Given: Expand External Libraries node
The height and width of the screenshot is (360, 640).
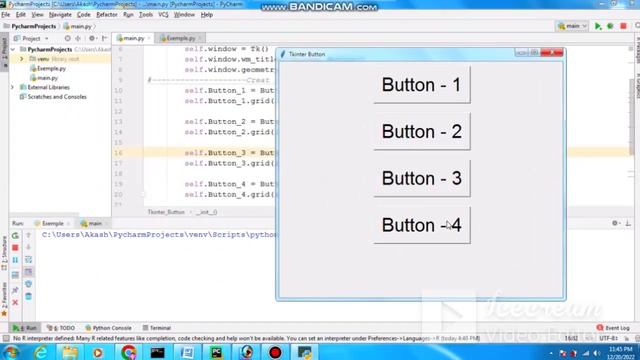Looking at the screenshot, I should [13, 87].
